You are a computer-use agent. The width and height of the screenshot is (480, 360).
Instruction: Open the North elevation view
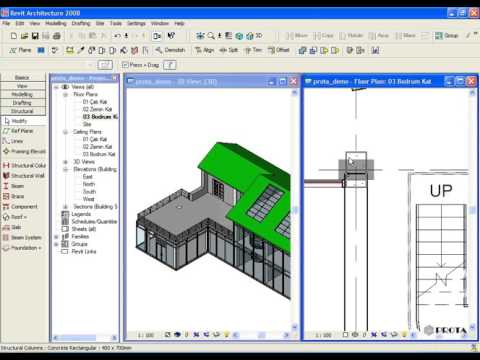(89, 184)
